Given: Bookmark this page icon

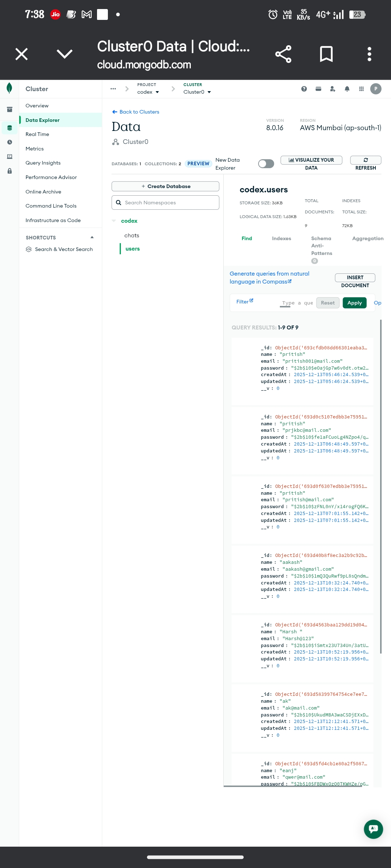Looking at the screenshot, I should point(326,54).
